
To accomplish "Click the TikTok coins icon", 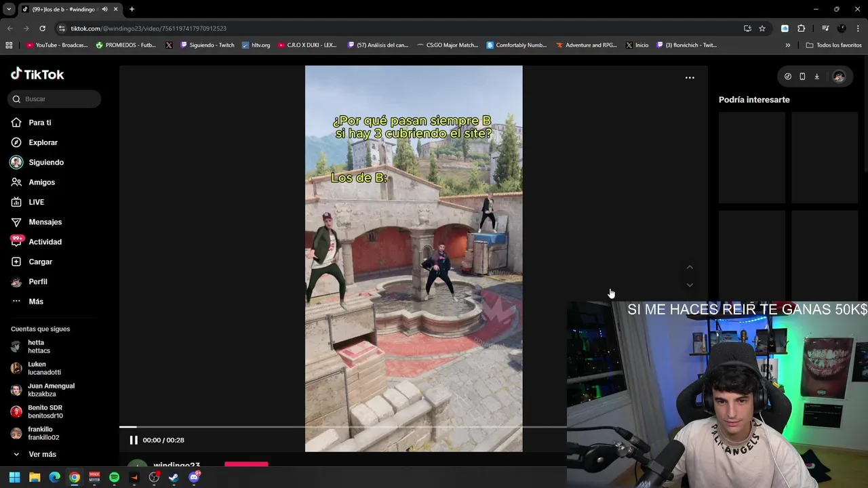I will 787,77.
